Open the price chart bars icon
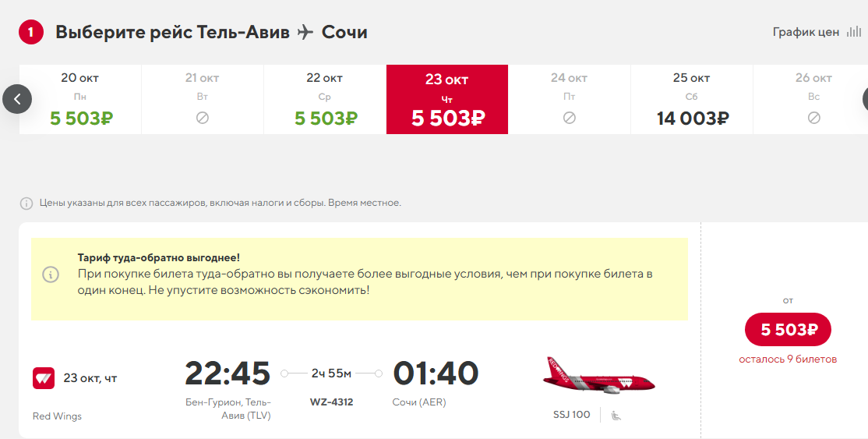Screen dimensions: 868x439 (854, 32)
